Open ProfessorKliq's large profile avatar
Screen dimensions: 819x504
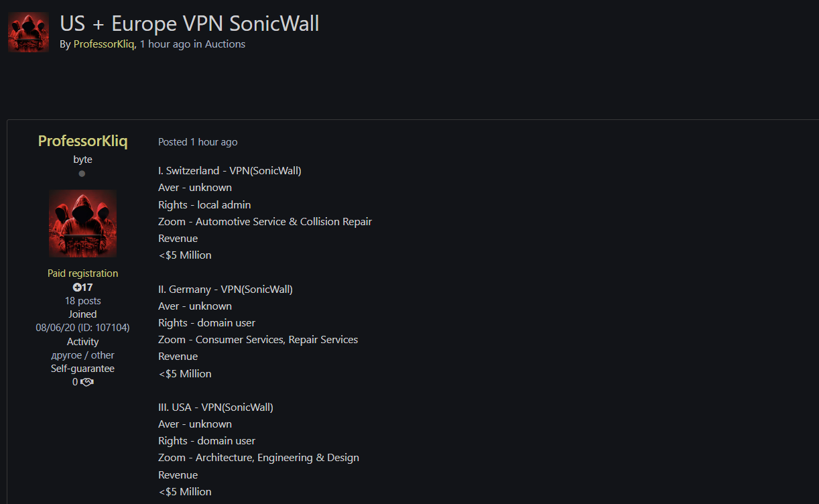click(82, 223)
